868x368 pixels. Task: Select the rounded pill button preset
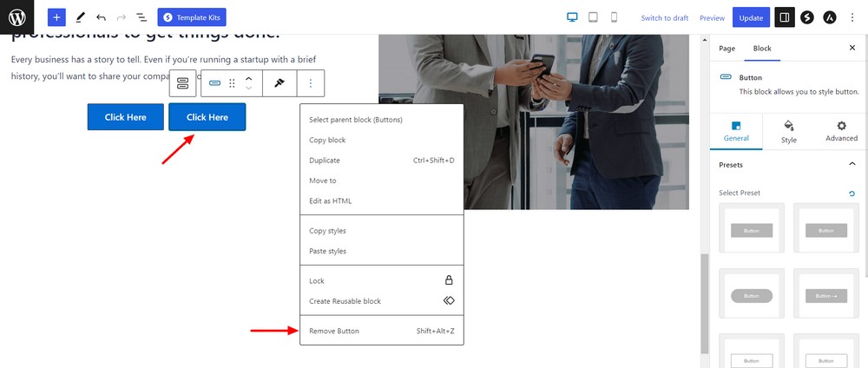point(751,293)
